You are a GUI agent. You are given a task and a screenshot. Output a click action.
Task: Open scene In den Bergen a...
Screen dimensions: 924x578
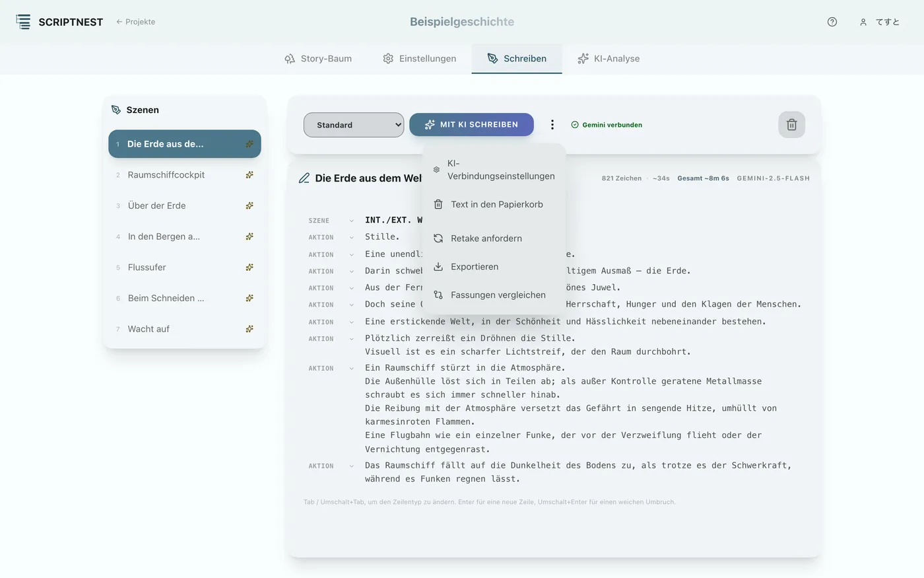(185, 236)
